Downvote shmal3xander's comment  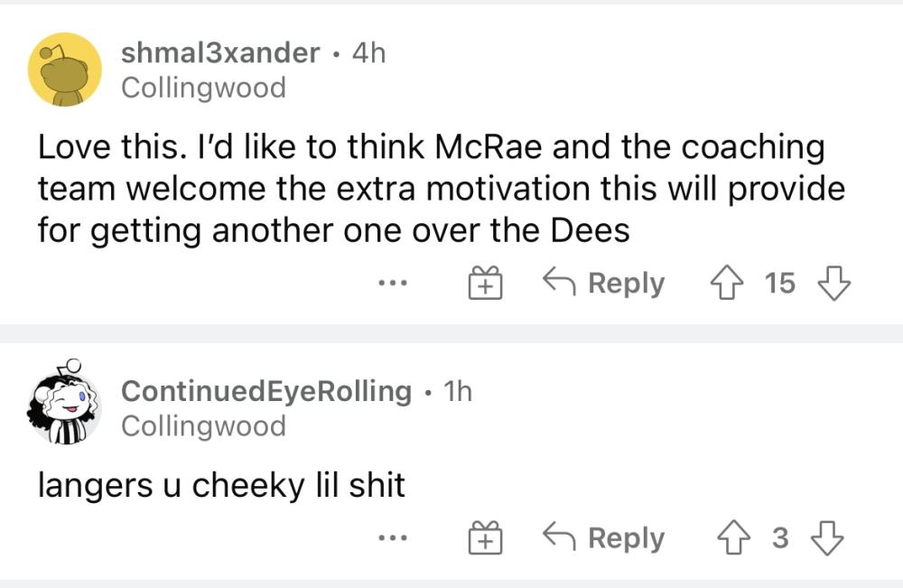(833, 284)
